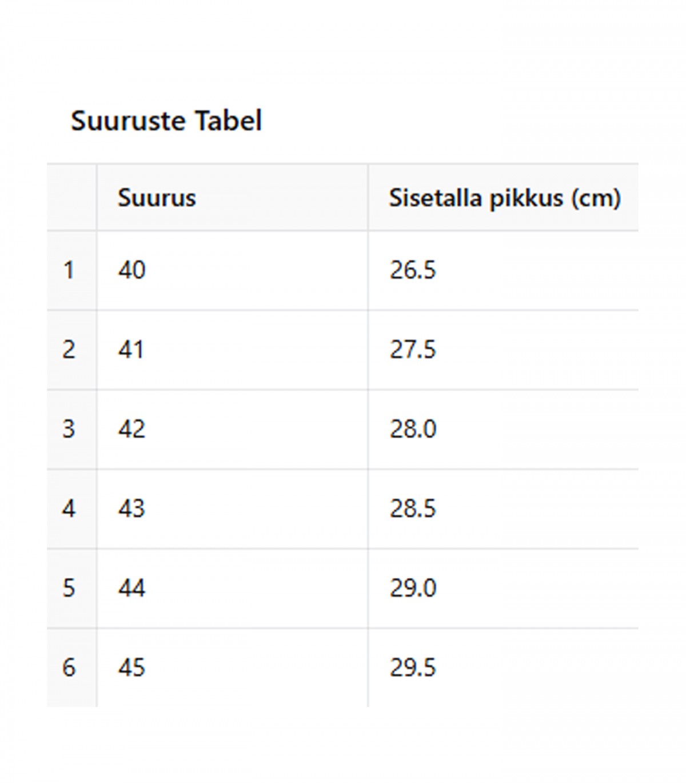686x784 pixels.
Task: Select the Suurus column header
Action: point(232,198)
